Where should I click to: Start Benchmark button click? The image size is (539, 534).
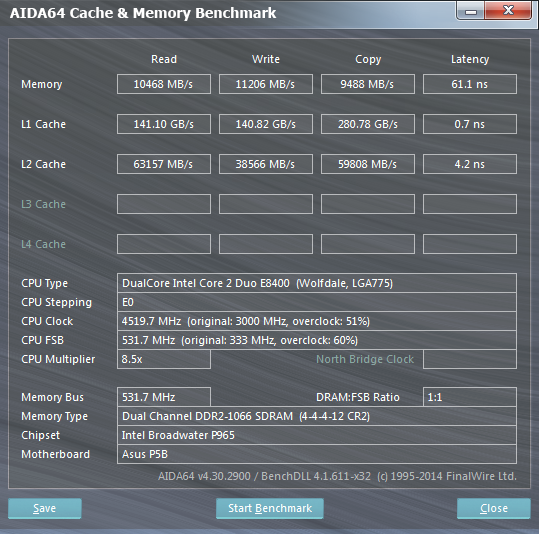[270, 508]
